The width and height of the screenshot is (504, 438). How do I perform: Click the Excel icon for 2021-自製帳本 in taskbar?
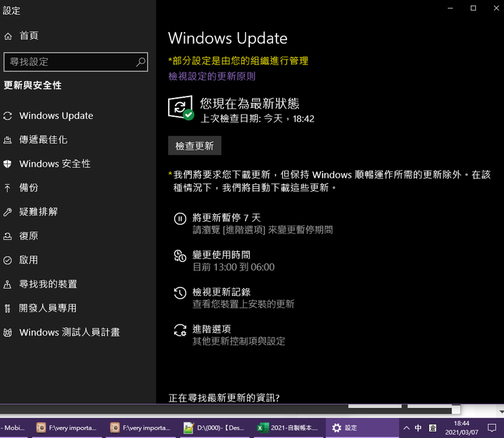click(x=262, y=428)
